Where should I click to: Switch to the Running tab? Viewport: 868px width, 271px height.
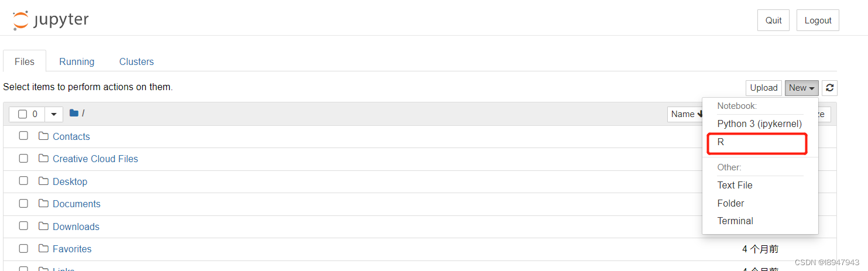click(77, 61)
